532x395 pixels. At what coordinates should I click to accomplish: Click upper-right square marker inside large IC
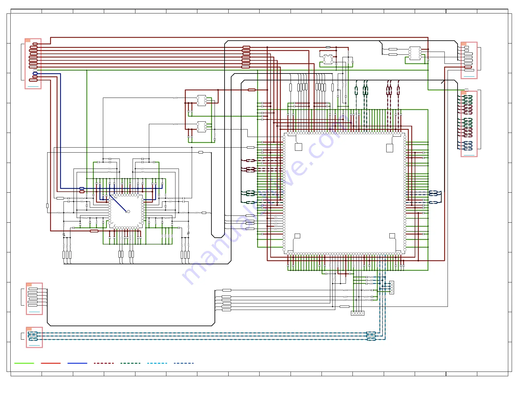(x=389, y=148)
